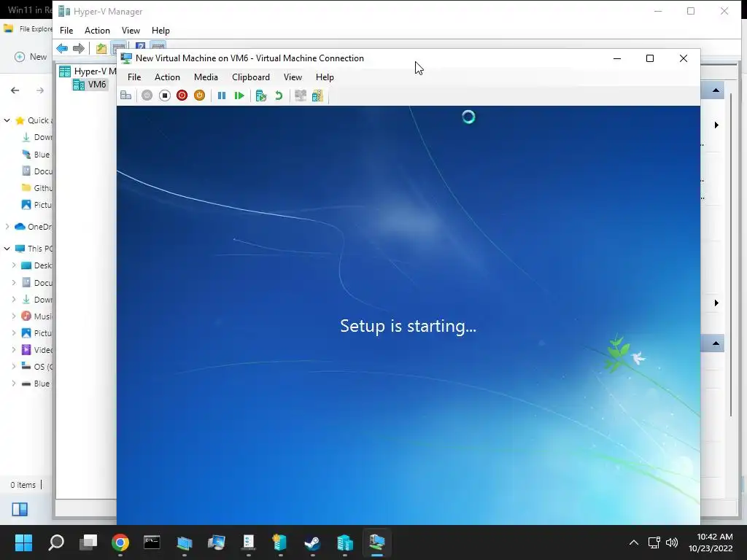Open the blue help icon in Hyper-V Manager toolbar
747x560 pixels.
140,46
